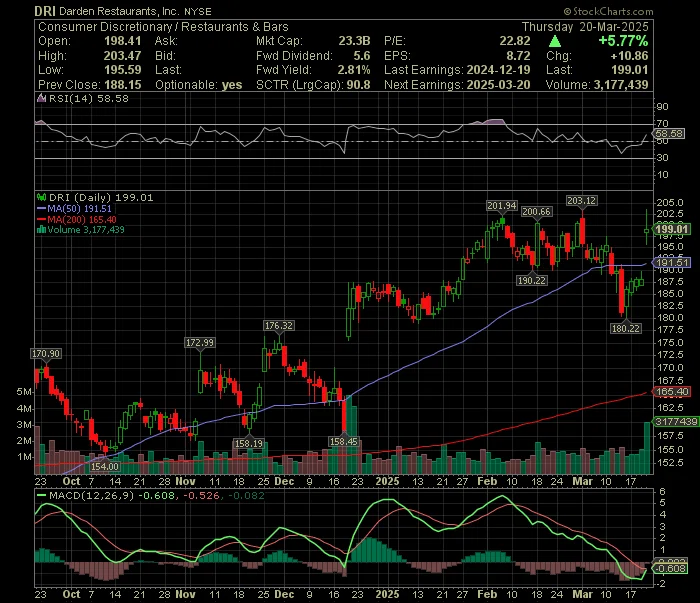
Task: Click the Optionable yes value
Action: point(232,85)
